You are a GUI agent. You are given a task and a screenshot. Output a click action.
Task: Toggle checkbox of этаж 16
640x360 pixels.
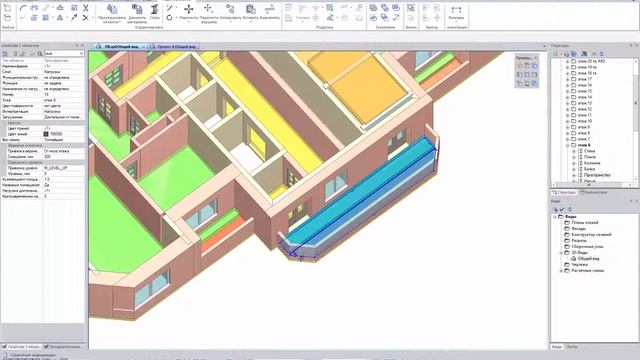point(573,85)
